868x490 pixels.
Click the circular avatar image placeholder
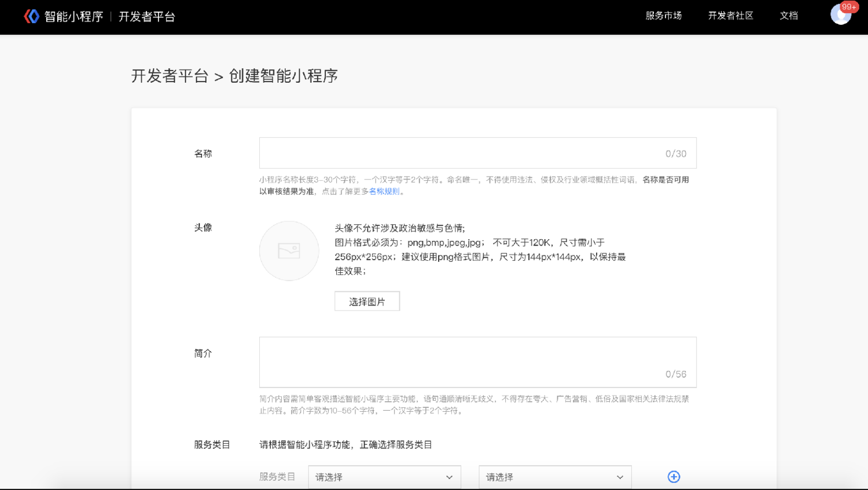289,251
